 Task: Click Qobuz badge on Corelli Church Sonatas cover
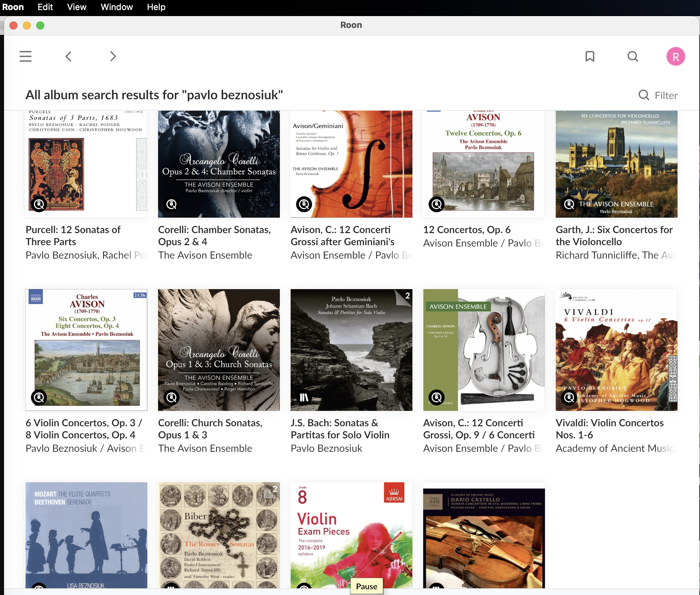[x=172, y=397]
